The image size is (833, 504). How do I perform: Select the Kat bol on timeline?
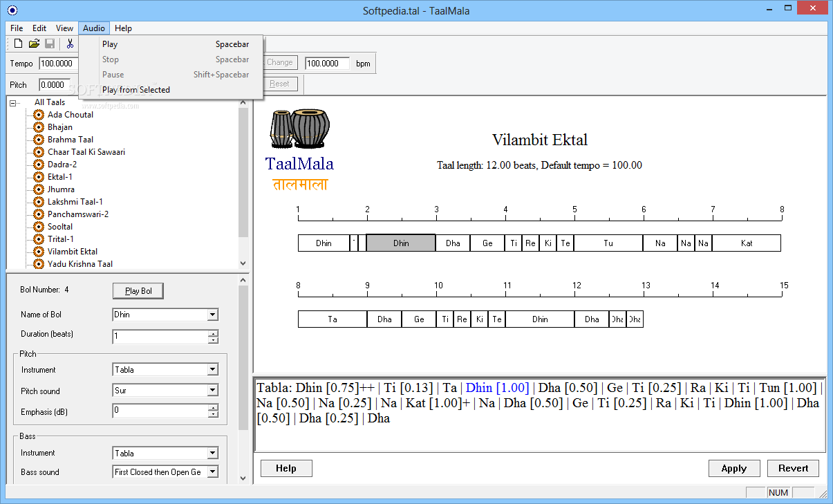pos(747,243)
